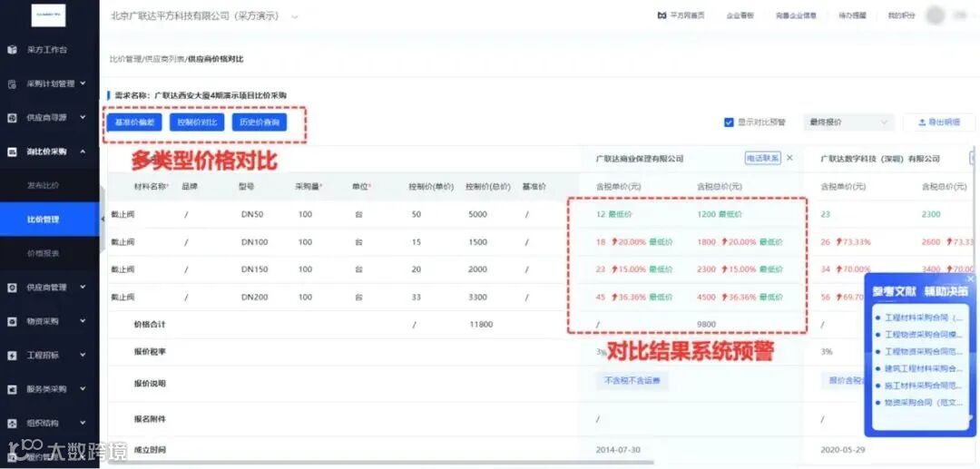Screen dimensions: 980x469
Task: Open 企业看板 in the top navigation
Action: [x=740, y=15]
